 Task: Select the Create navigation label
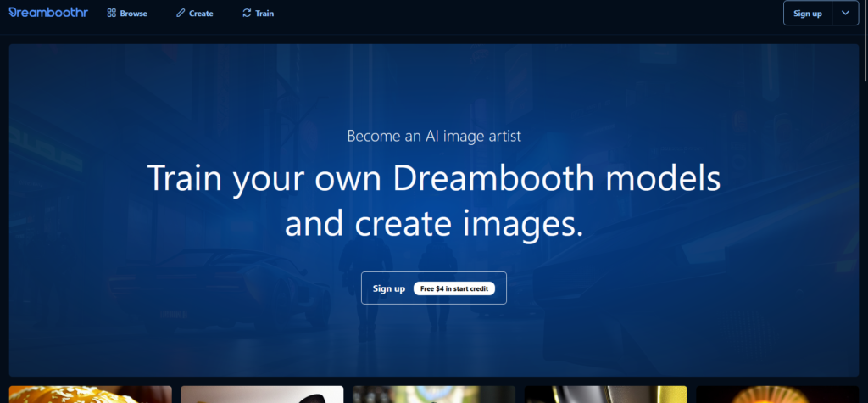coord(202,14)
